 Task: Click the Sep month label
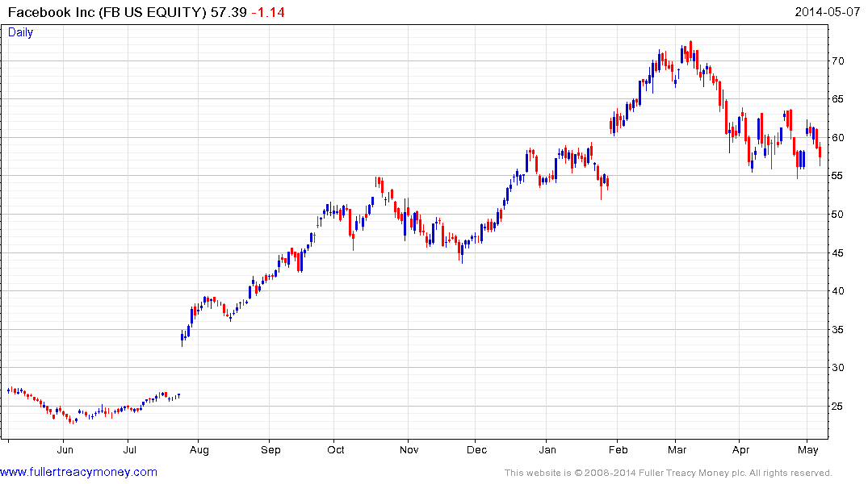[270, 450]
